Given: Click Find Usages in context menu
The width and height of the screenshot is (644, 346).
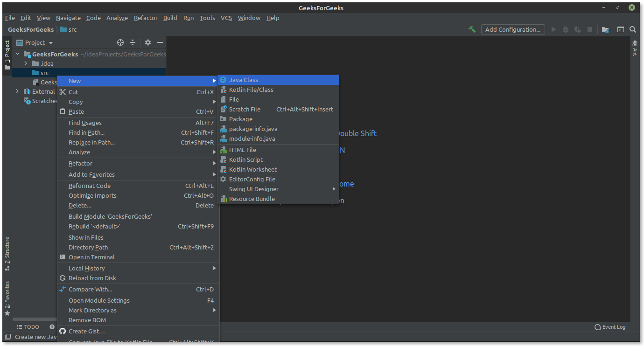Looking at the screenshot, I should coord(138,123).
